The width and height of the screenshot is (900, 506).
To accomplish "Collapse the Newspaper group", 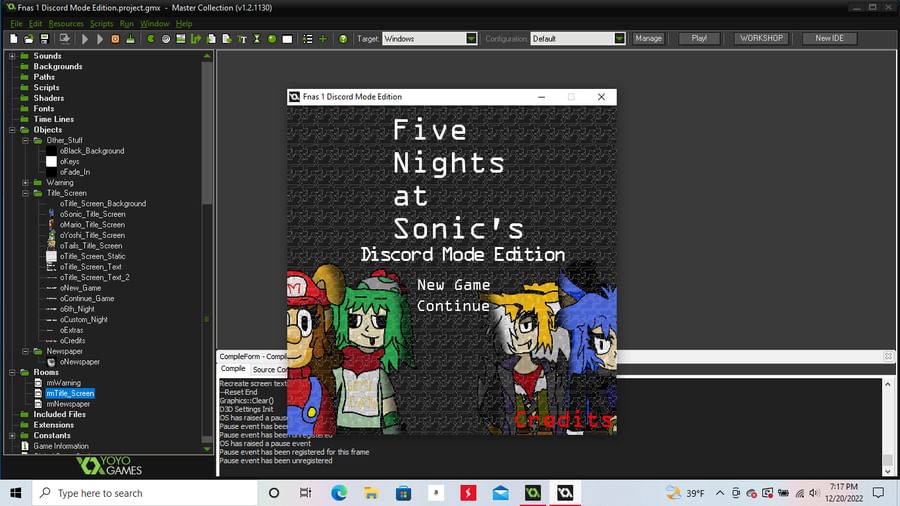I will (25, 351).
